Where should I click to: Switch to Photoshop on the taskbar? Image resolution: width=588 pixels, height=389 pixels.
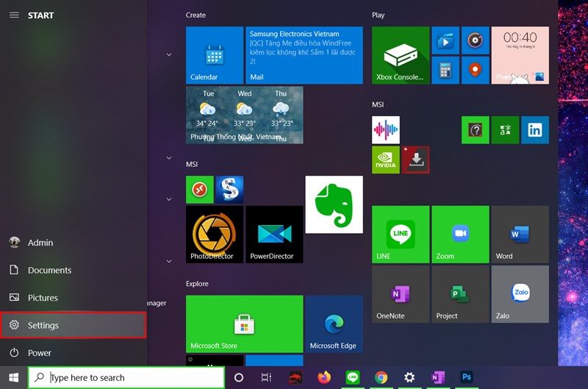click(467, 378)
